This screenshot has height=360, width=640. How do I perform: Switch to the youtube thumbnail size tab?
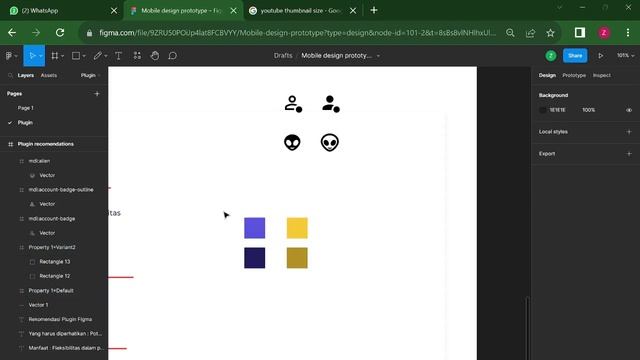[302, 11]
